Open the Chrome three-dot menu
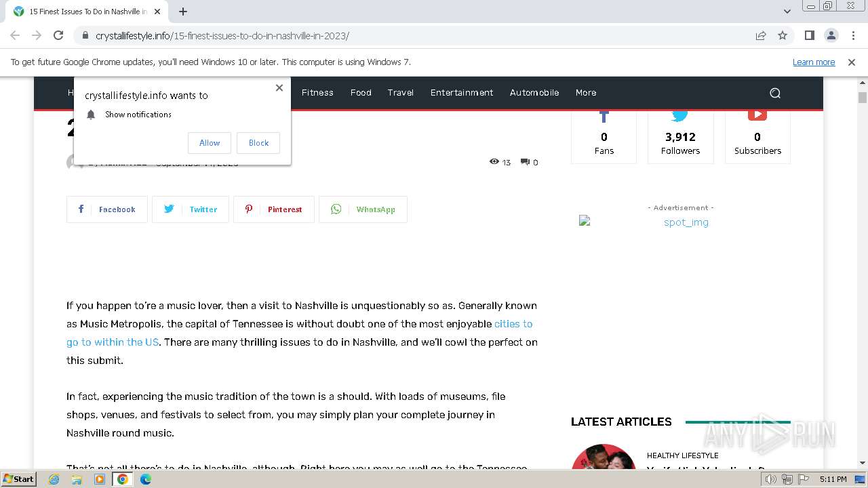 coord(853,35)
